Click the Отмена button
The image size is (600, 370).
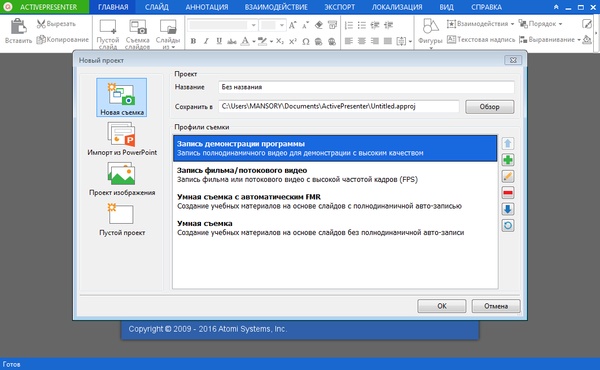496,306
